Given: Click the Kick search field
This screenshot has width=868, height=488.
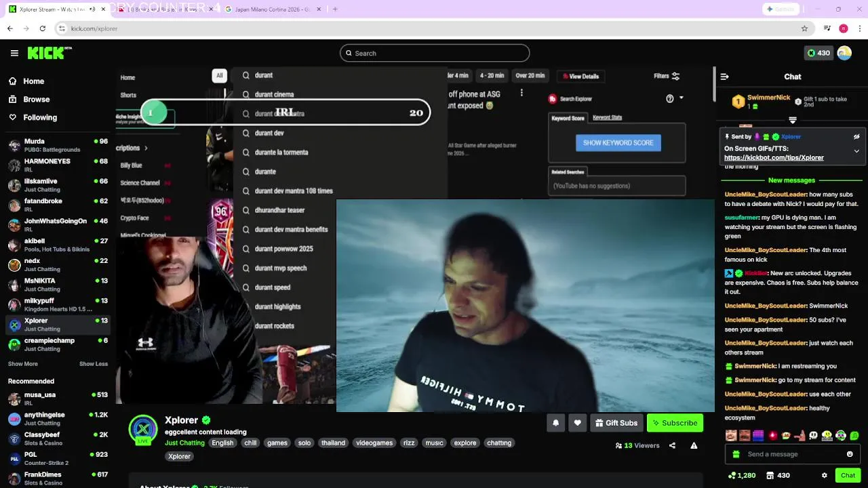Looking at the screenshot, I should [435, 53].
